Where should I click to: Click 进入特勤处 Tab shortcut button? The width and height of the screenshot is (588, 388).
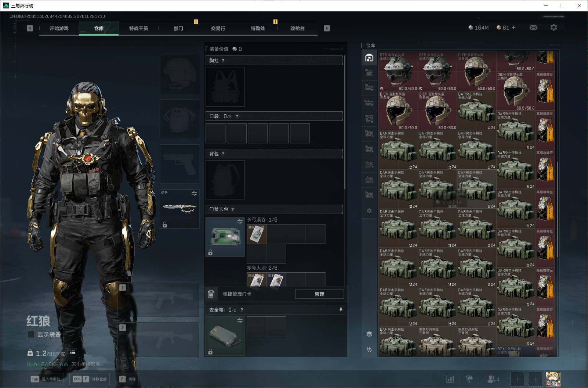46,379
